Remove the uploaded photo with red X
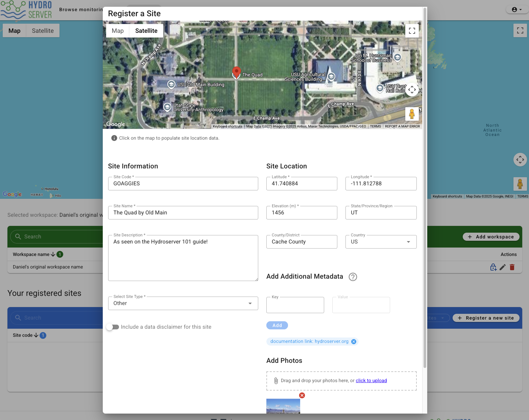This screenshot has height=420, width=529. tap(302, 395)
